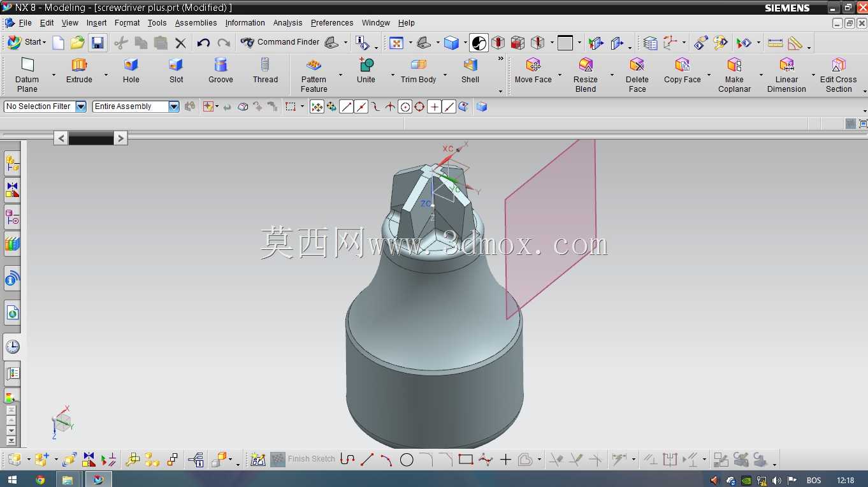Screen dimensions: 868x487
Task: Click the right scroll arrow above the viewport
Action: click(x=120, y=138)
